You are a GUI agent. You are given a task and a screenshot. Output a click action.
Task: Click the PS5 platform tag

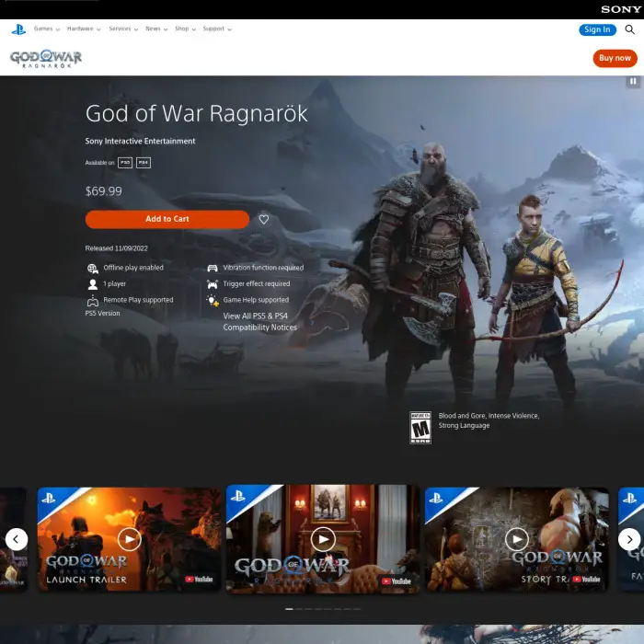pos(125,163)
